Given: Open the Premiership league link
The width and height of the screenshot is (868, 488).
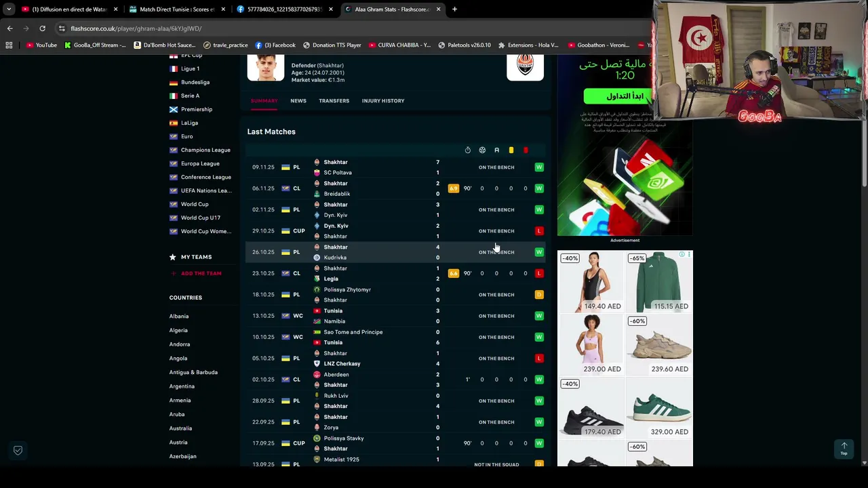Looking at the screenshot, I should coord(197,109).
